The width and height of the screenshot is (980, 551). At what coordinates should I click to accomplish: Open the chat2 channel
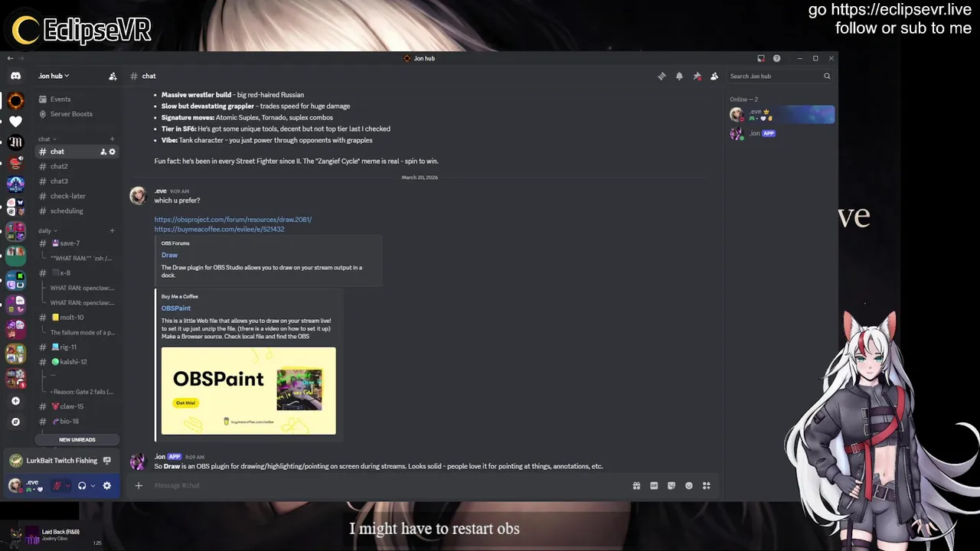pyautogui.click(x=59, y=166)
